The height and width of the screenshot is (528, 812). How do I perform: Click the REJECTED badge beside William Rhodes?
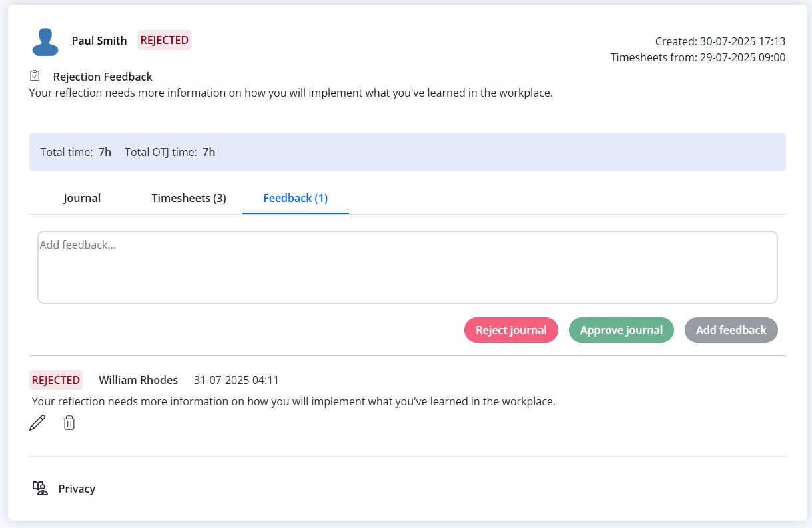(56, 380)
